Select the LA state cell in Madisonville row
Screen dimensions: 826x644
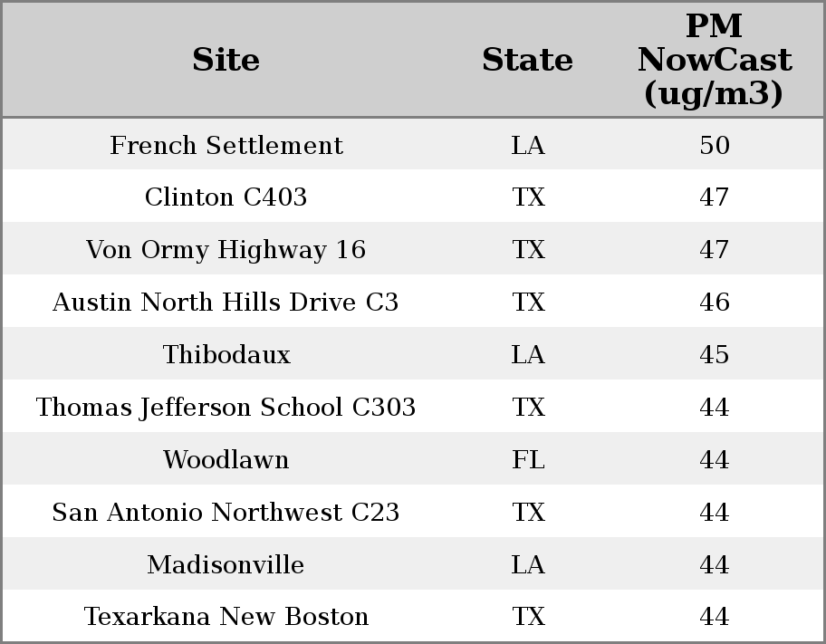pyautogui.click(x=528, y=565)
